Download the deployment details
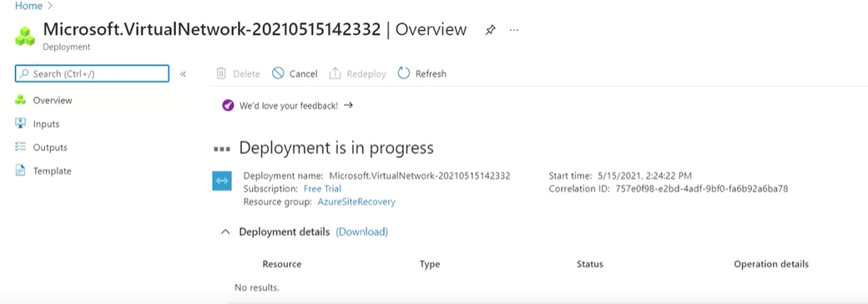This screenshot has width=868, height=304. click(x=362, y=232)
